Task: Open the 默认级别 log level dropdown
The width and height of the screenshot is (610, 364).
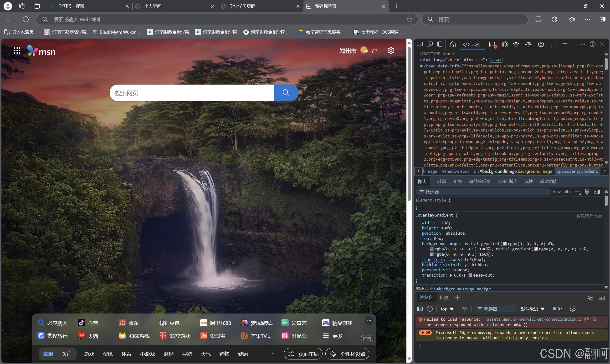Action: coord(533,309)
